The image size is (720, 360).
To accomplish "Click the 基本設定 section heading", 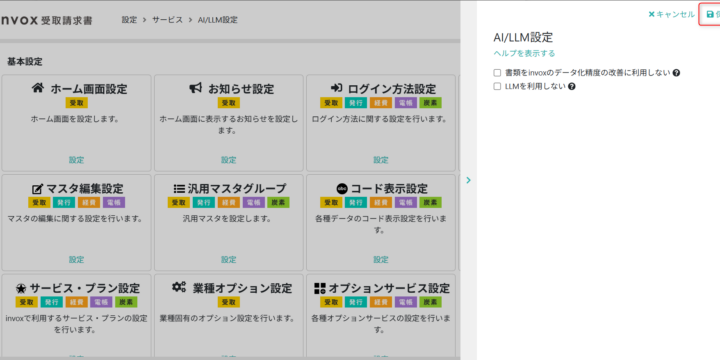I will [25, 62].
